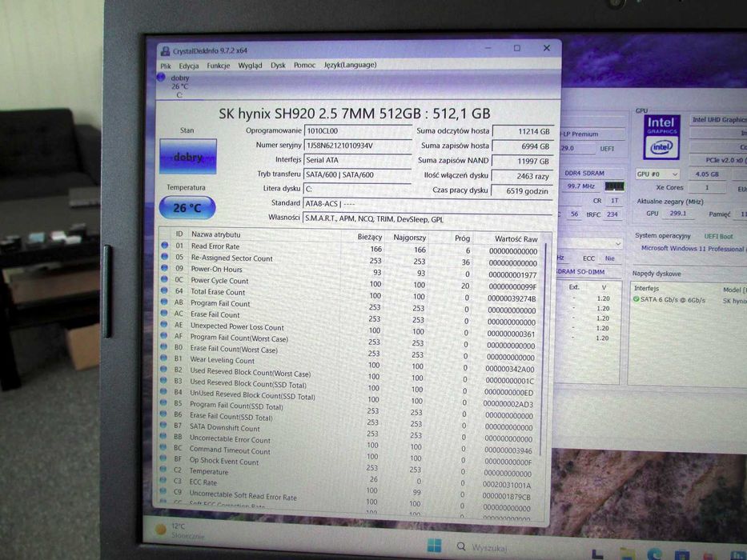Click the Nazwa atrybutu column header
This screenshot has width=747, height=560.
[x=216, y=234]
